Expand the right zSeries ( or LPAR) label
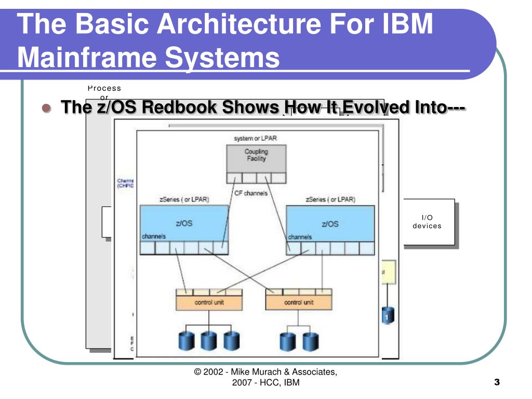This screenshot has height=399, width=532. [329, 199]
